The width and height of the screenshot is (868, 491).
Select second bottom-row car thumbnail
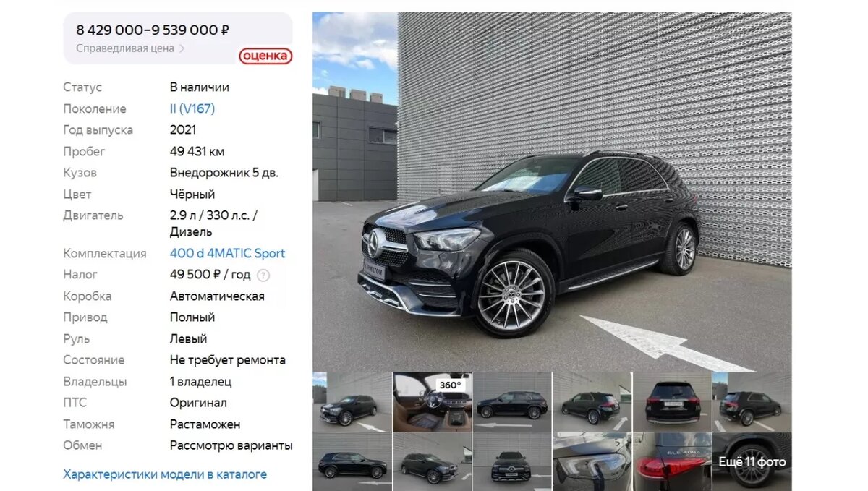(x=432, y=461)
